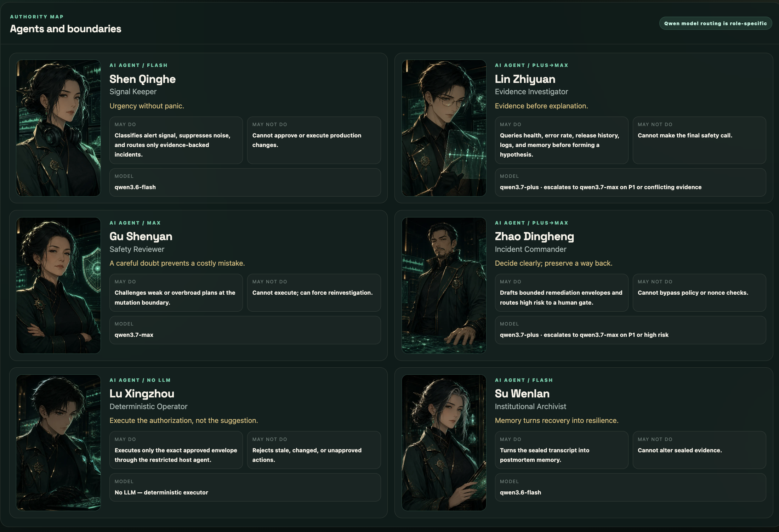Click the AI AGENT / NO LLM label
The image size is (779, 532).
(140, 380)
